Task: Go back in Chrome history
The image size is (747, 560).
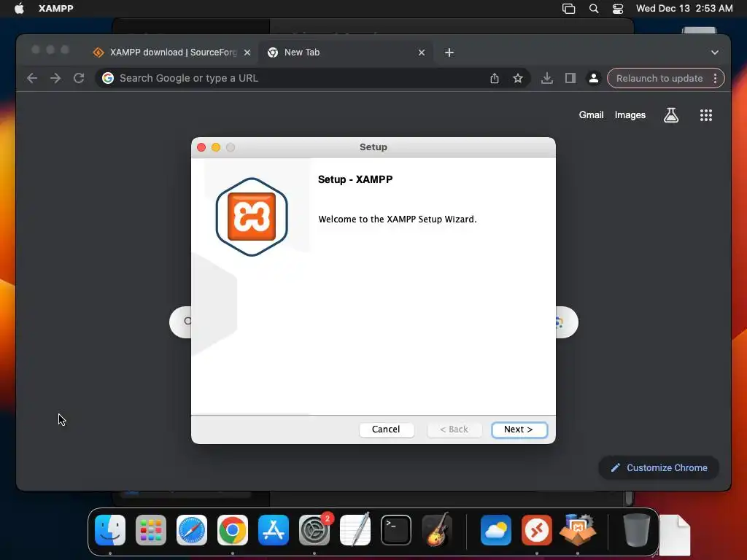Action: coord(32,78)
